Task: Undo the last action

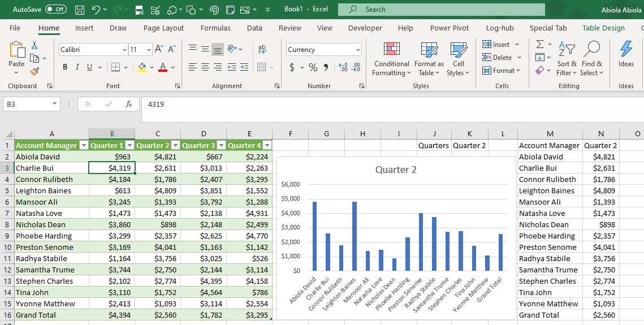Action: point(96,10)
